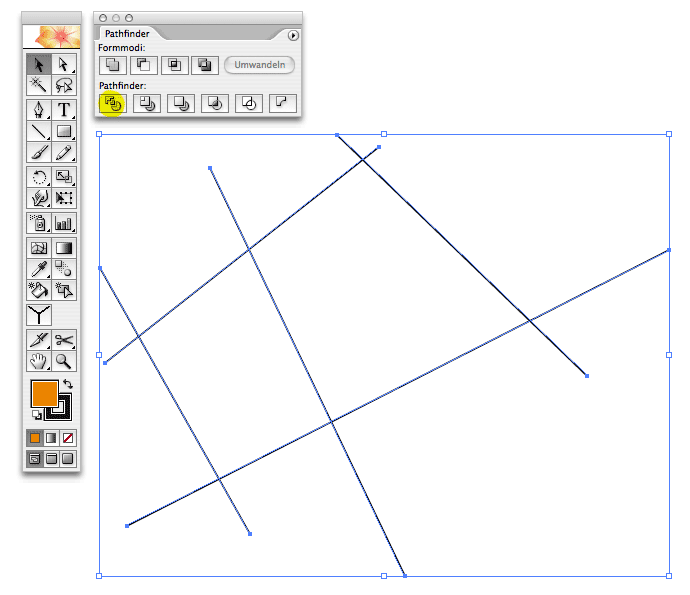The image size is (690, 595).
Task: Choose the Lasso tool
Action: [x=64, y=85]
